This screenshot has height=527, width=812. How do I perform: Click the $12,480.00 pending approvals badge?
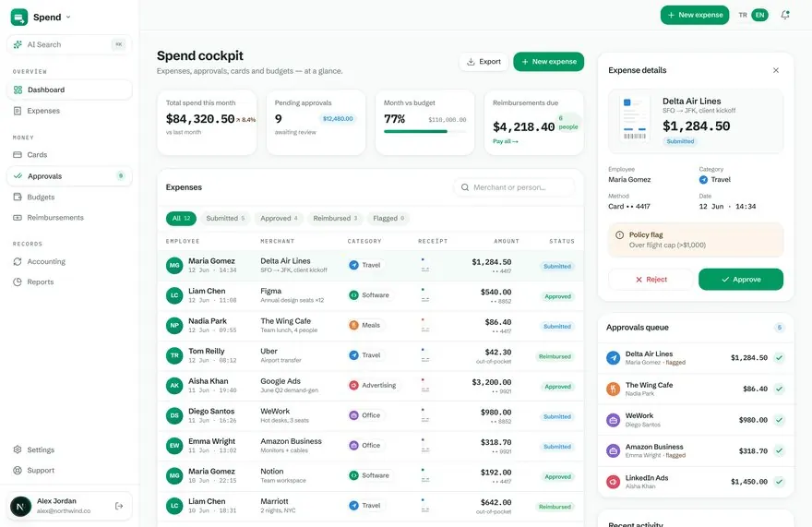(338, 119)
